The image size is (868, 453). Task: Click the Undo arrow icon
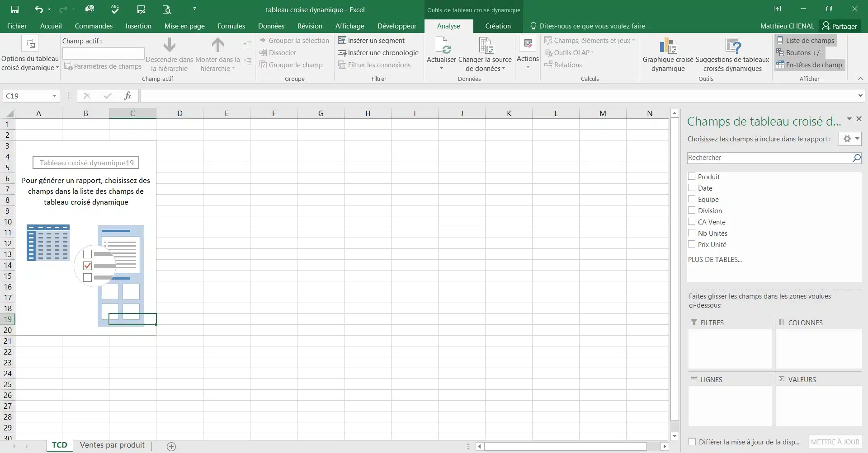tap(39, 9)
